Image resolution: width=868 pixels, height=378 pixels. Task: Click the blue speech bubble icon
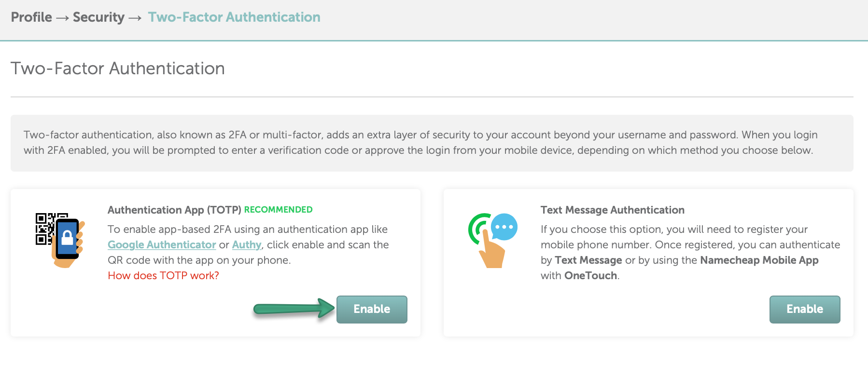[504, 227]
